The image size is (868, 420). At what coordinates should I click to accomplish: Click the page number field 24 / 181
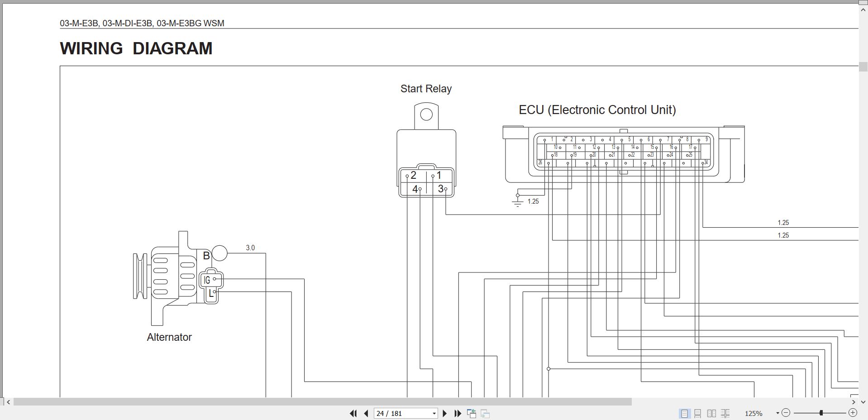point(403,413)
